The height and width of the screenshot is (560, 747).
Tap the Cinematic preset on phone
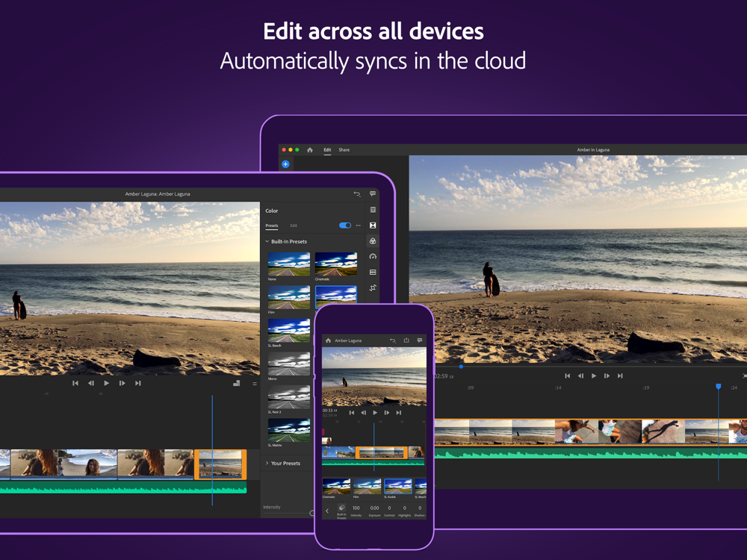click(x=336, y=487)
